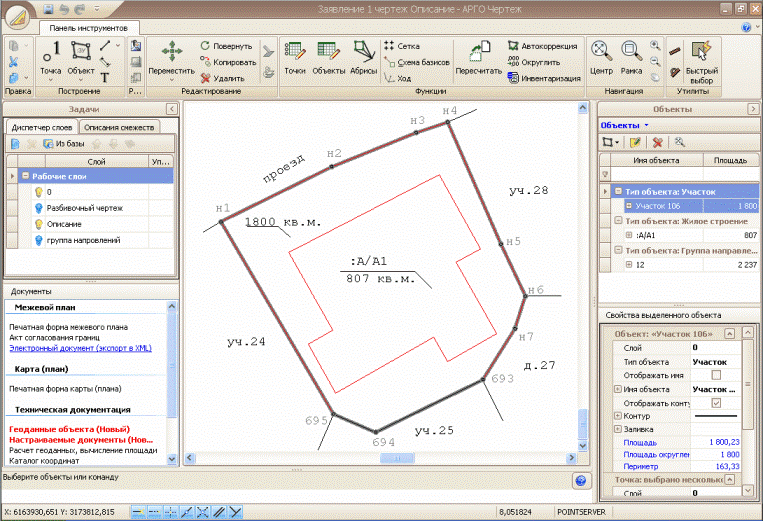Click Копировать in editing group
763x521 pixels.
[228, 62]
